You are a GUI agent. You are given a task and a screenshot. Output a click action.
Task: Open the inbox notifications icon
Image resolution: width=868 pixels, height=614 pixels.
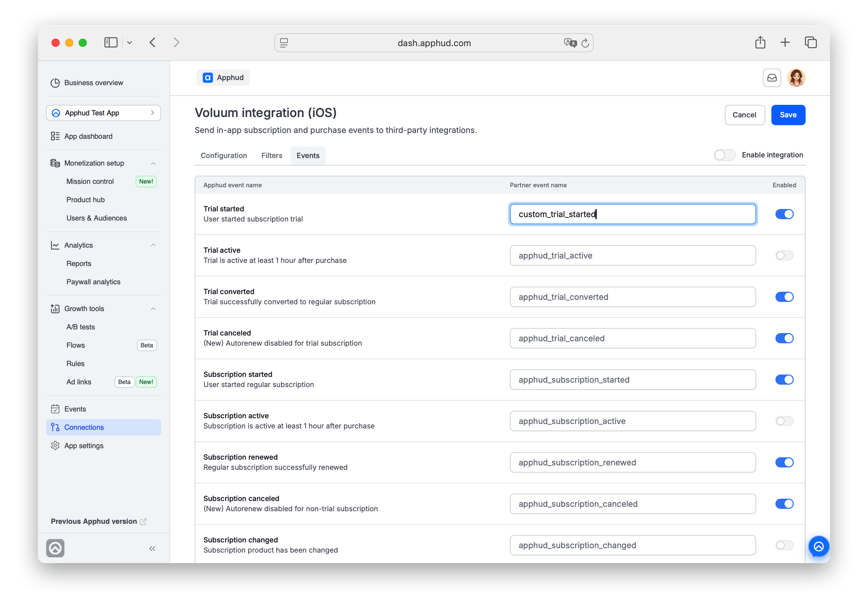pyautogui.click(x=772, y=78)
